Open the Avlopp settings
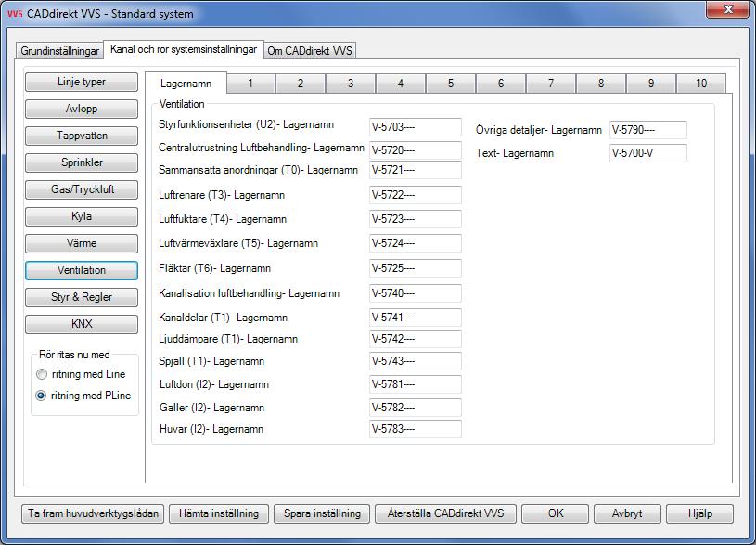This screenshot has height=545, width=756. coord(82,109)
